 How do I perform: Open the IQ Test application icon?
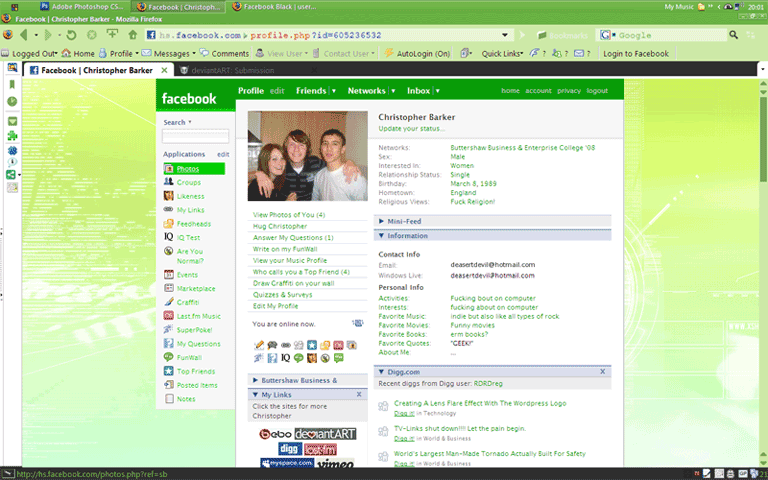pos(168,237)
